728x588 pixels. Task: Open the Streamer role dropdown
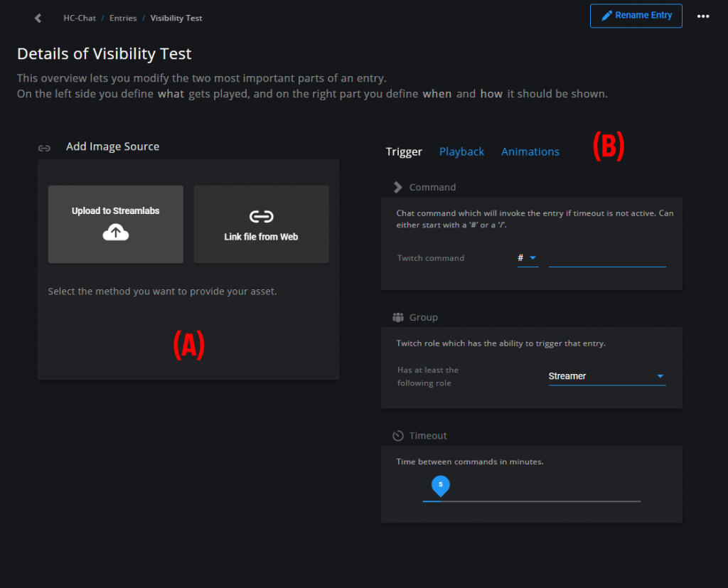(606, 376)
